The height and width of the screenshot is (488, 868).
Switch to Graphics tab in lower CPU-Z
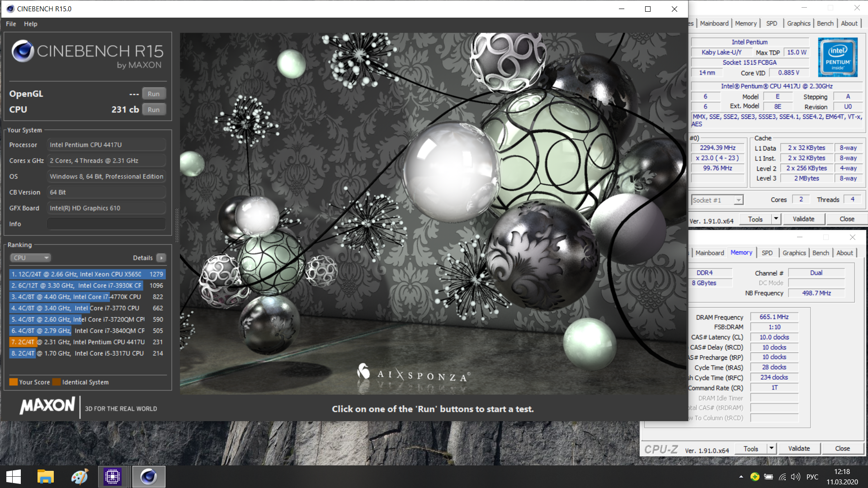[x=794, y=253]
